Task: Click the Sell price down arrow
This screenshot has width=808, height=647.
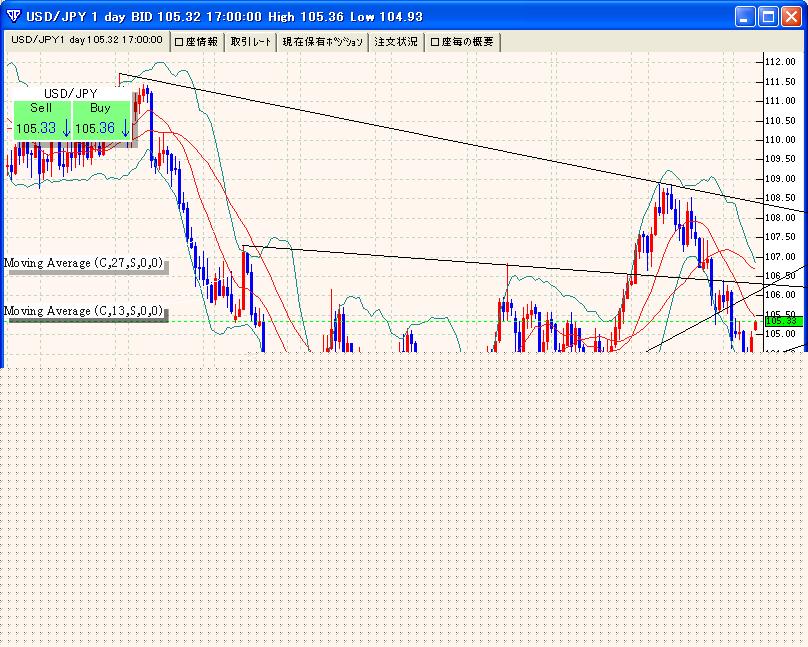Action: click(x=66, y=128)
